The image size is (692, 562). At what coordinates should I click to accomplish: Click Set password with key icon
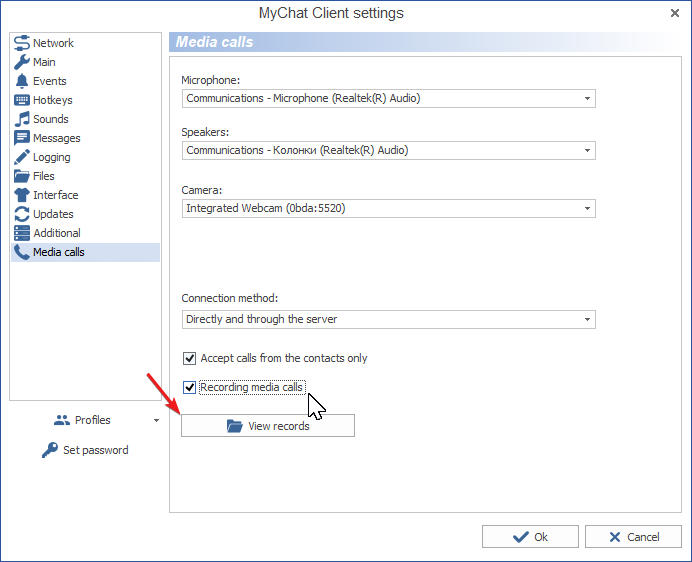point(85,450)
